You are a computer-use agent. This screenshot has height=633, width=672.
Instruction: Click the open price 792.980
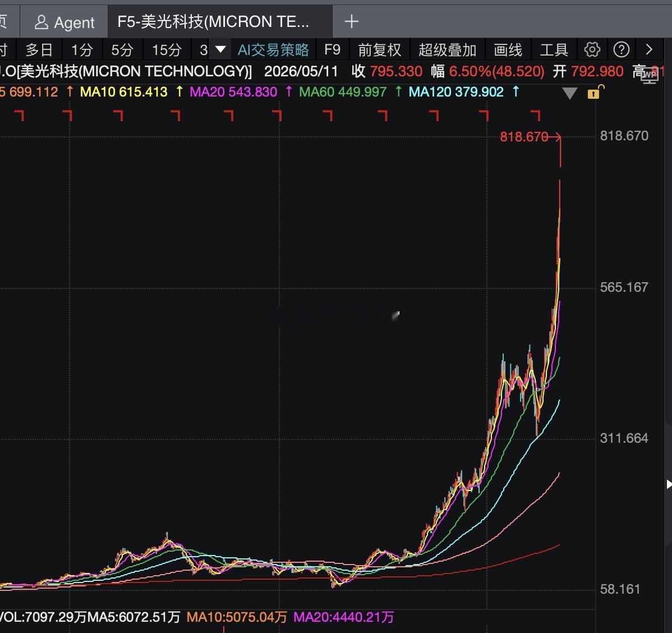tap(597, 71)
